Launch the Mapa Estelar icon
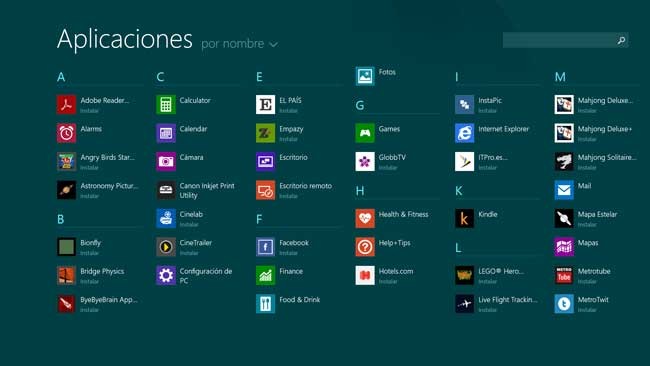The image size is (650, 366). click(564, 218)
